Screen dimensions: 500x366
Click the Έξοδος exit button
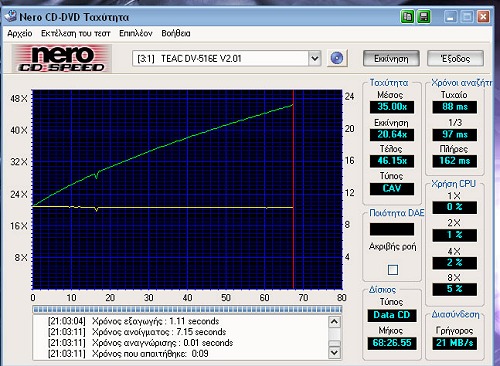point(455,59)
